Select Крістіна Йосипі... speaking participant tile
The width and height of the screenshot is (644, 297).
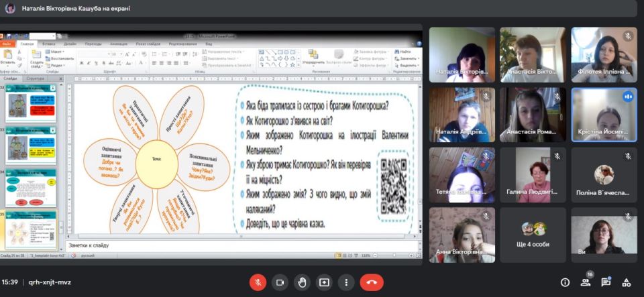tap(604, 115)
